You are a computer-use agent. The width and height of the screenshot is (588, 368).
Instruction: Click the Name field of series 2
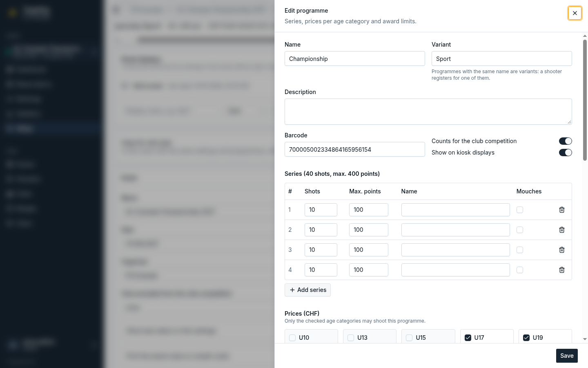point(456,230)
